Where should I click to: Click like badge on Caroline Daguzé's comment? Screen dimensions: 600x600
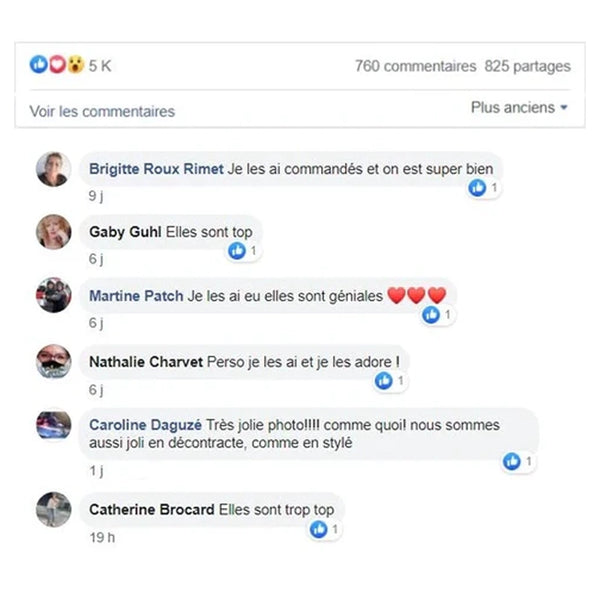tap(518, 461)
